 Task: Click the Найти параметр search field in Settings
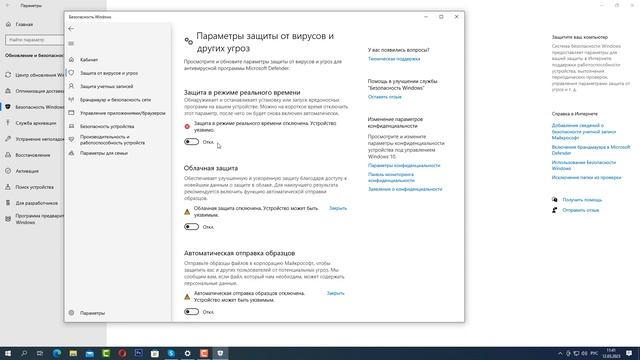tap(35, 40)
